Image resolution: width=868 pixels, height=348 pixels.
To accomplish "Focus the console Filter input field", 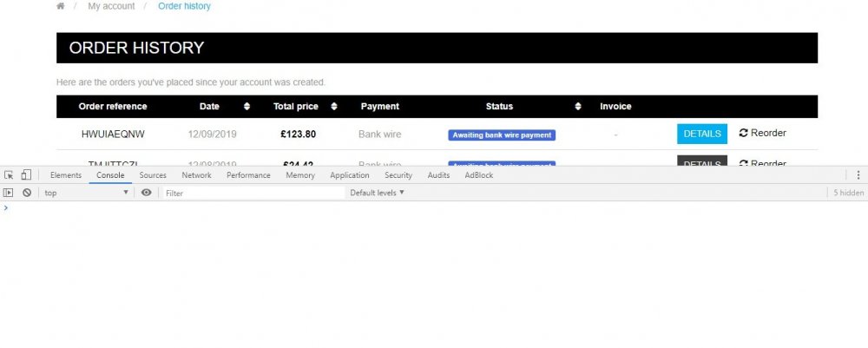I will point(253,193).
